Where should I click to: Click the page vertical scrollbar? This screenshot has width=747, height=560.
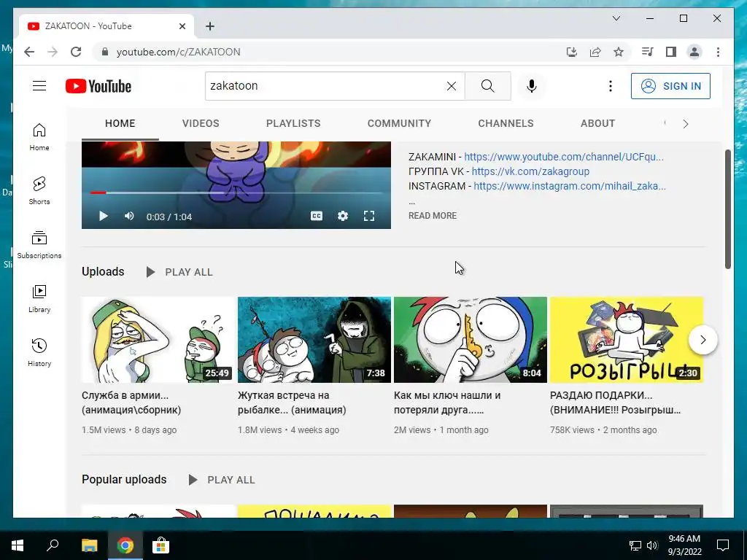click(727, 209)
